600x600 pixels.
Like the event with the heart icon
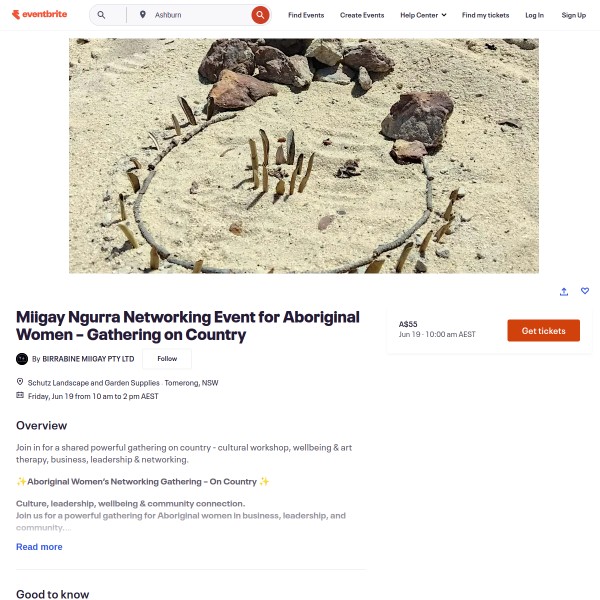pyautogui.click(x=585, y=291)
